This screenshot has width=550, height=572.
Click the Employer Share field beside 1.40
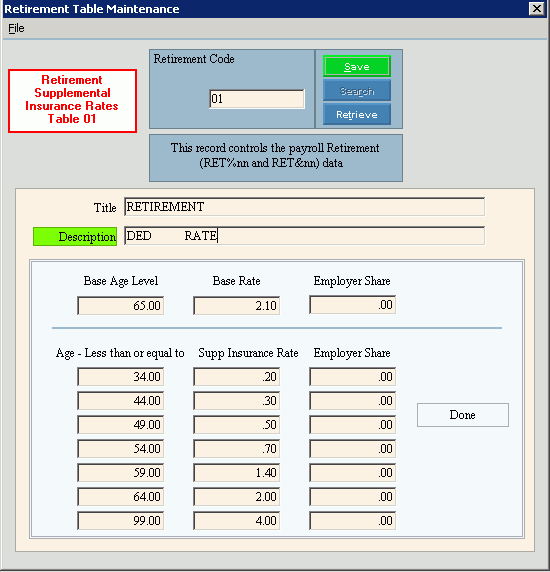click(x=352, y=472)
